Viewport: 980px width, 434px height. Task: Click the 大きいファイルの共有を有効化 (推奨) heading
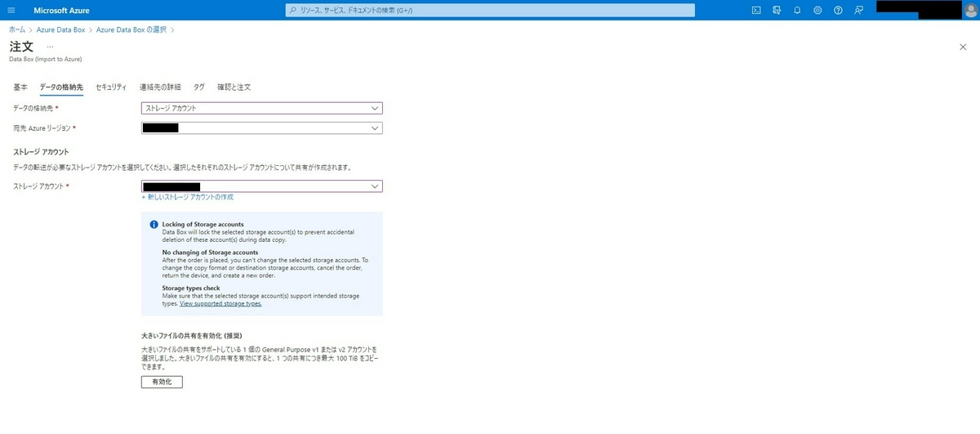click(x=191, y=336)
